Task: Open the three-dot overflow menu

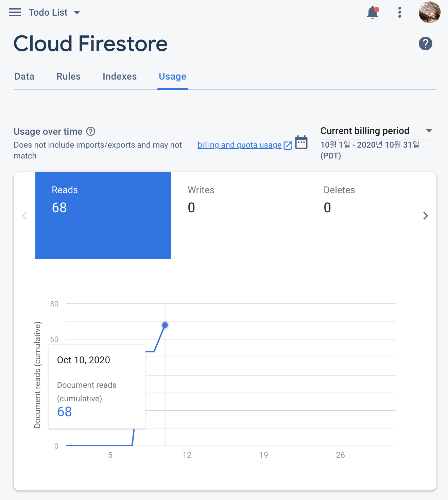Action: coord(400,13)
